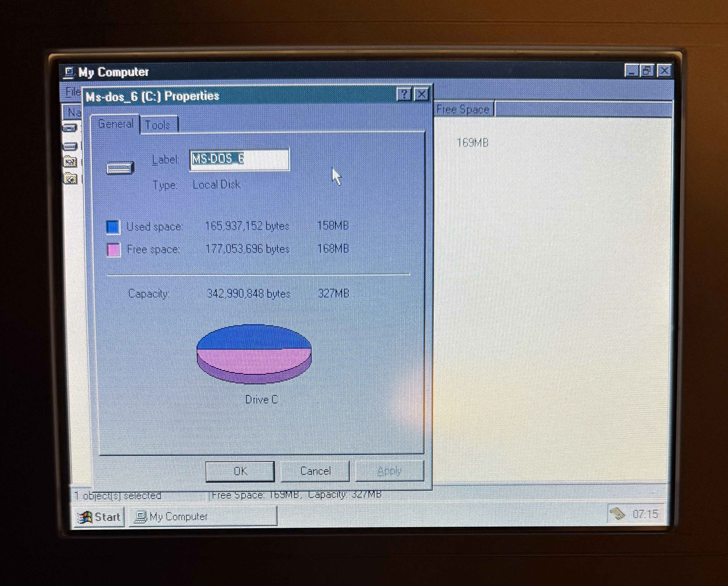The height and width of the screenshot is (586, 728).
Task: Click the Free Space column header
Action: click(x=463, y=109)
